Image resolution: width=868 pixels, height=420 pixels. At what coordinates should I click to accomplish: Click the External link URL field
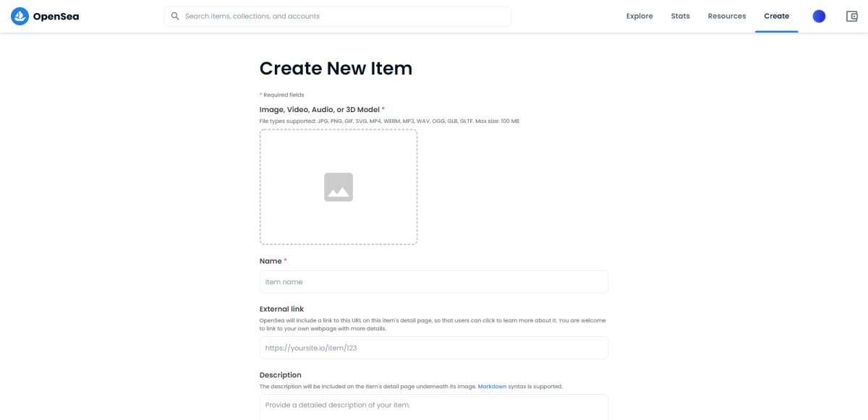click(434, 348)
